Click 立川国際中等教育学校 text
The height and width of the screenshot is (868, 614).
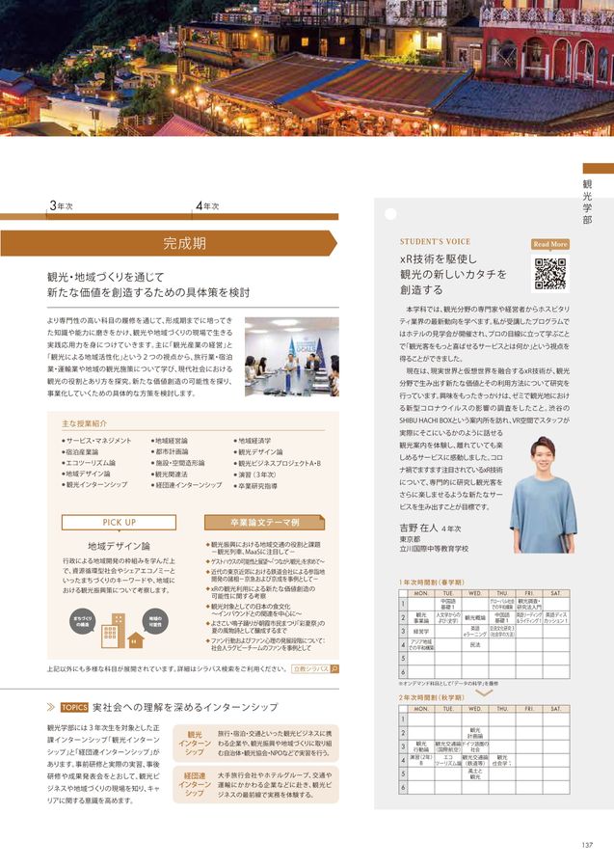point(434,549)
